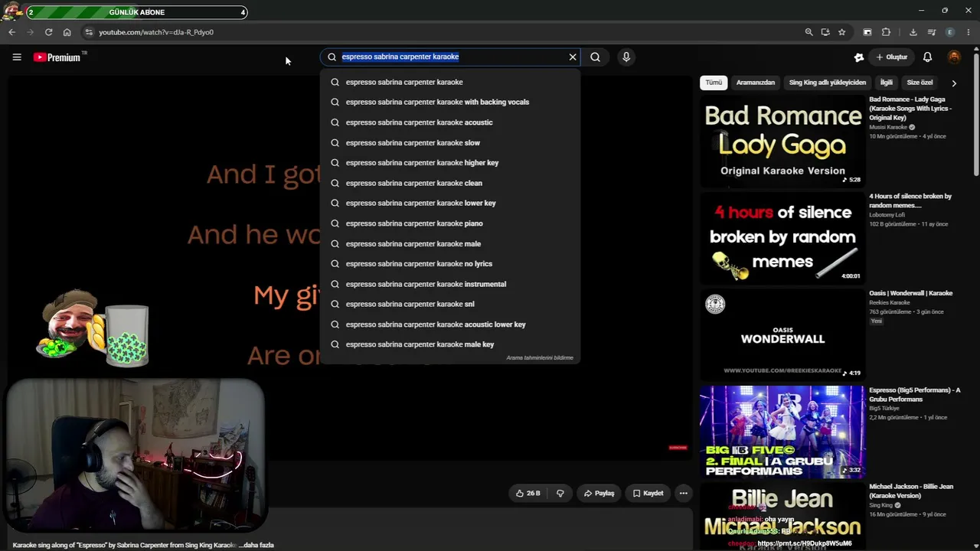The image size is (980, 551).
Task: Choose the karaoke snl suggestion
Action: [450, 304]
